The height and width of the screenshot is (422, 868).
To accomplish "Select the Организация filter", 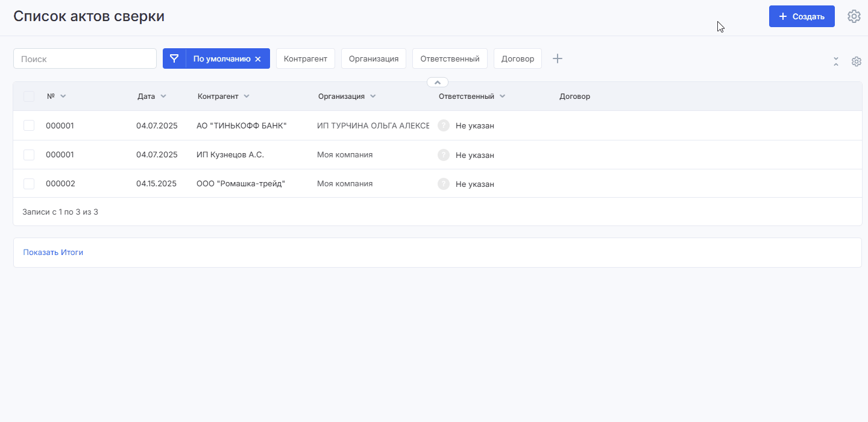I will coord(373,58).
